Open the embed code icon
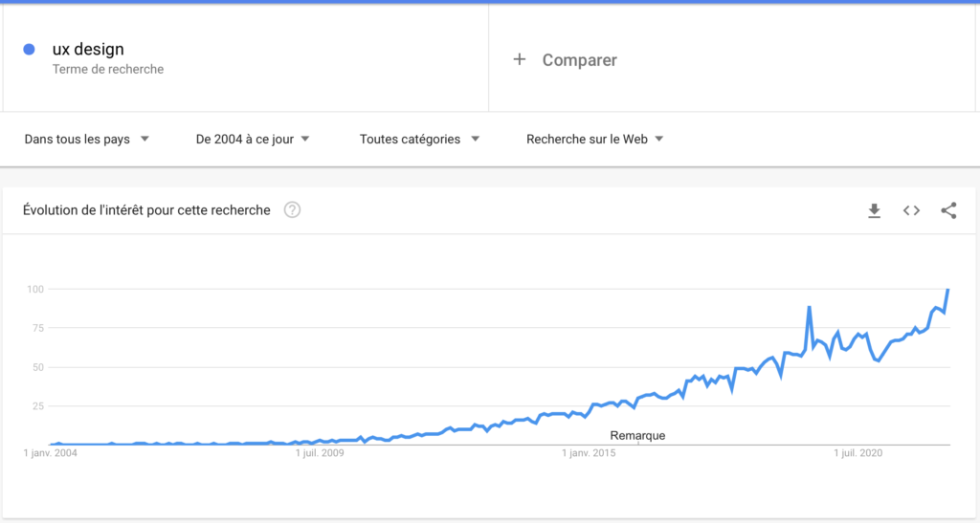The height and width of the screenshot is (523, 980). coord(911,211)
